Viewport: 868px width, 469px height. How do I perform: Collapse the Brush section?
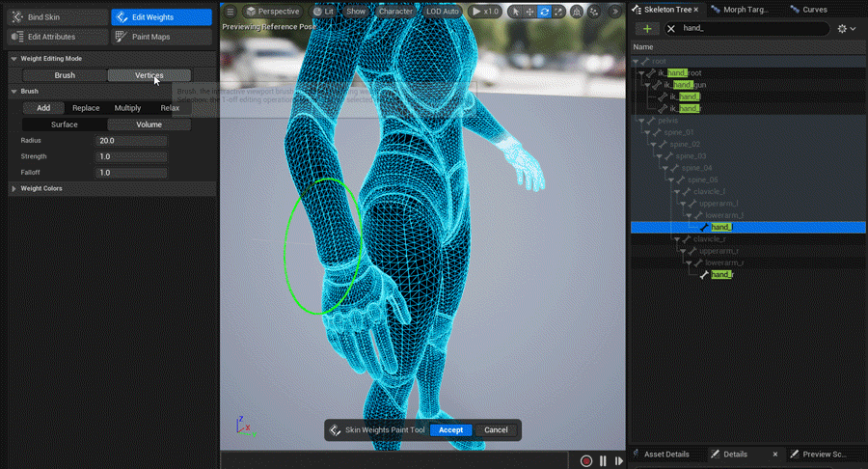tap(14, 92)
